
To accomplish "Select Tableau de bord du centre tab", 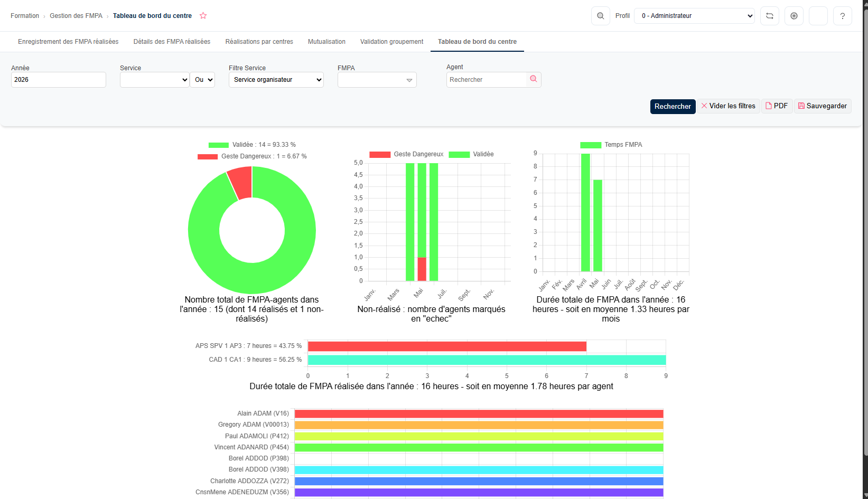I will [477, 42].
